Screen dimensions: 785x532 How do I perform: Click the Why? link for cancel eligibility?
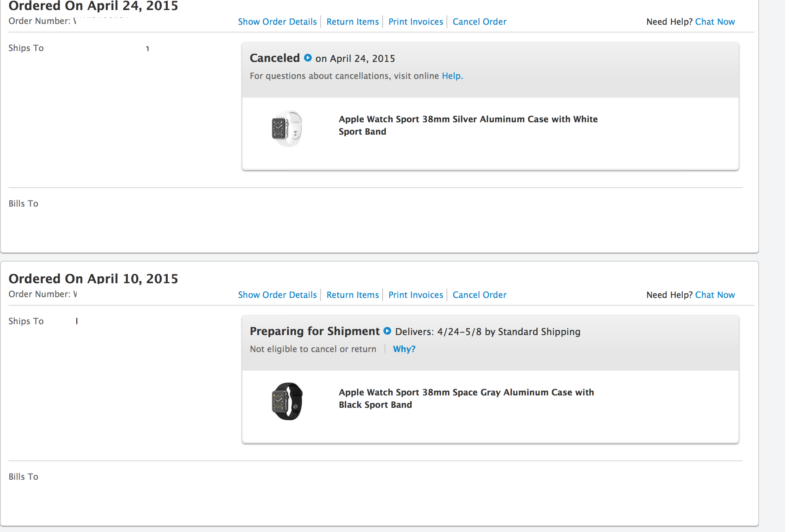[x=404, y=349]
